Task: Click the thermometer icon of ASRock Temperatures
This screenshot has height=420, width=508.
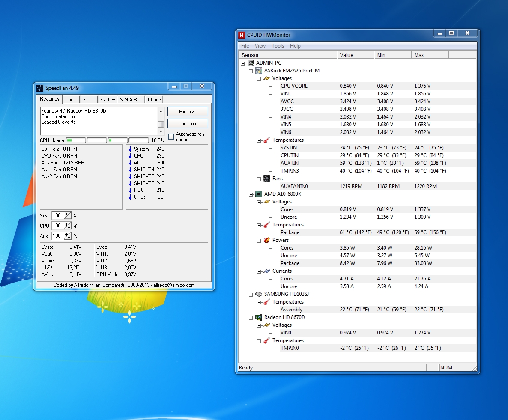Action: coord(266,140)
